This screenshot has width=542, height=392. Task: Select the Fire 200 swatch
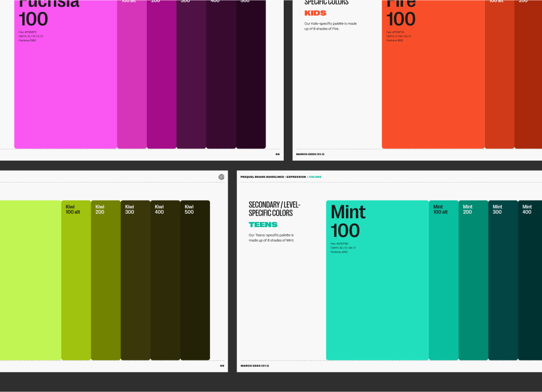[x=528, y=74]
